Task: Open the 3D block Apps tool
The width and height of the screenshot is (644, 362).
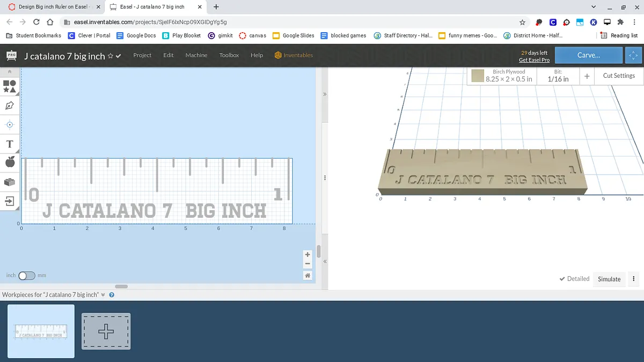Action: 10,182
